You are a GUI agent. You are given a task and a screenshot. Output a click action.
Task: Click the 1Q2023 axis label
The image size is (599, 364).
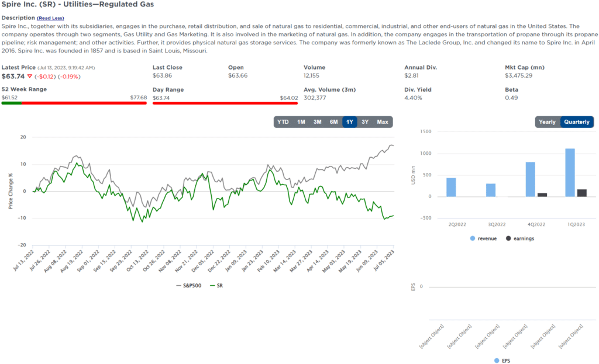[576, 224]
